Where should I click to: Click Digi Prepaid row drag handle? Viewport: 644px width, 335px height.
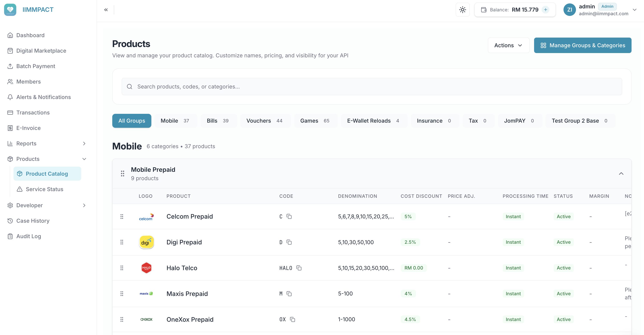(x=122, y=242)
